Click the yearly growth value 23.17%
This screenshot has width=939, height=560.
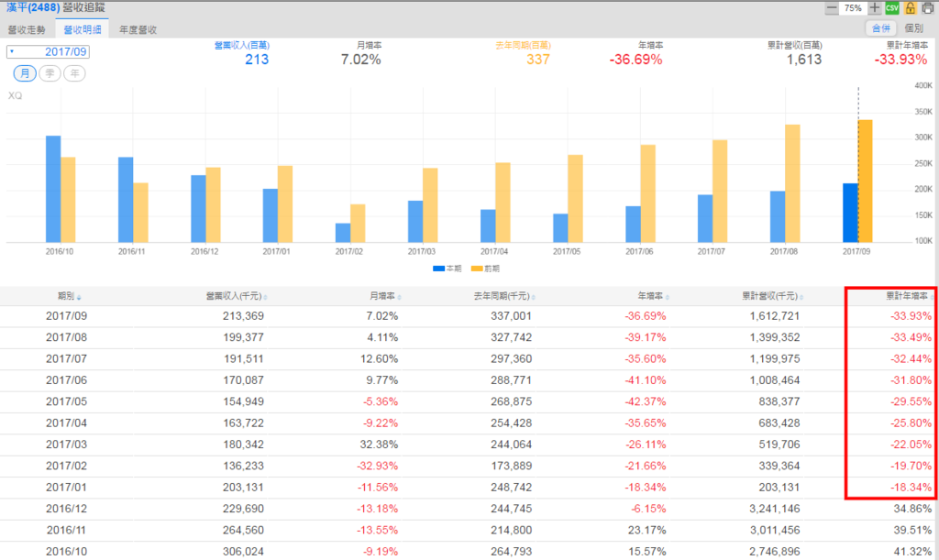coord(647,530)
